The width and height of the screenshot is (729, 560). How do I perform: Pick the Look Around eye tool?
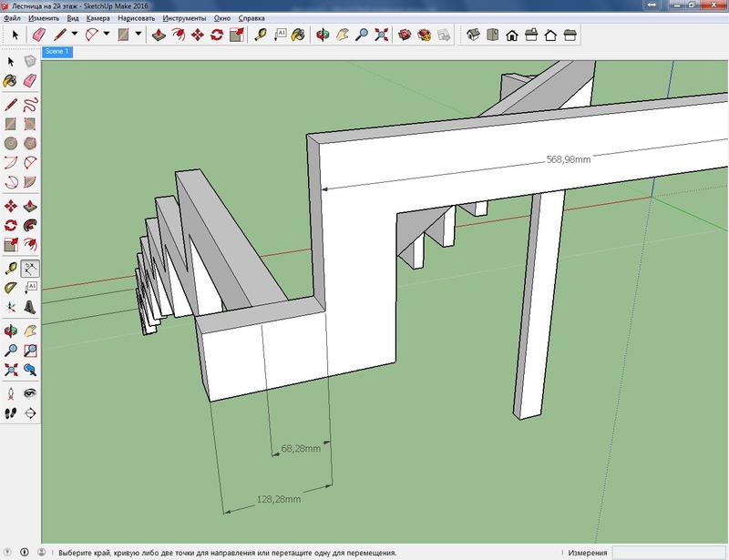(30, 392)
